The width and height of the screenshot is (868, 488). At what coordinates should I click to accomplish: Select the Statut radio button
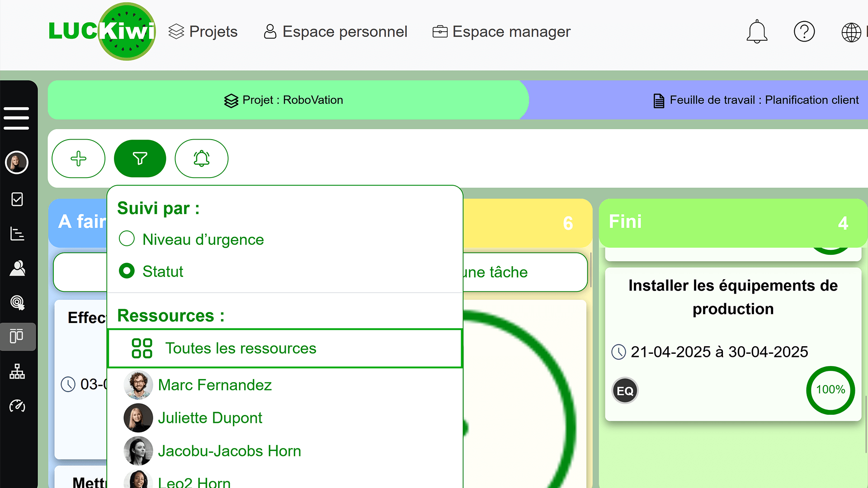[x=127, y=271]
